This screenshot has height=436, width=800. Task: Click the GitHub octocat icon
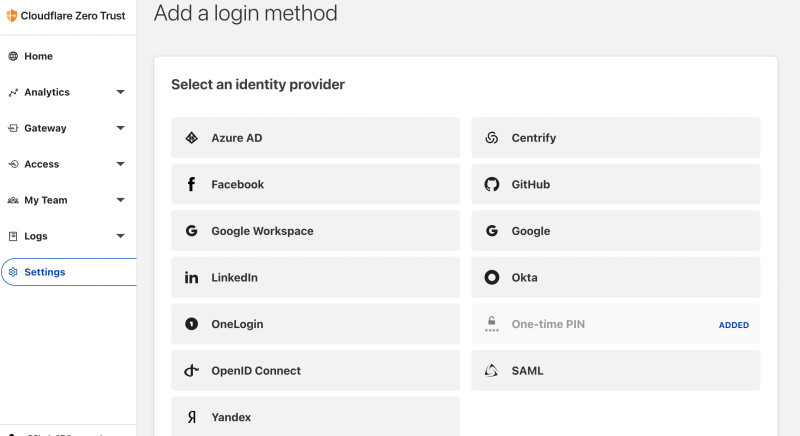pos(491,185)
